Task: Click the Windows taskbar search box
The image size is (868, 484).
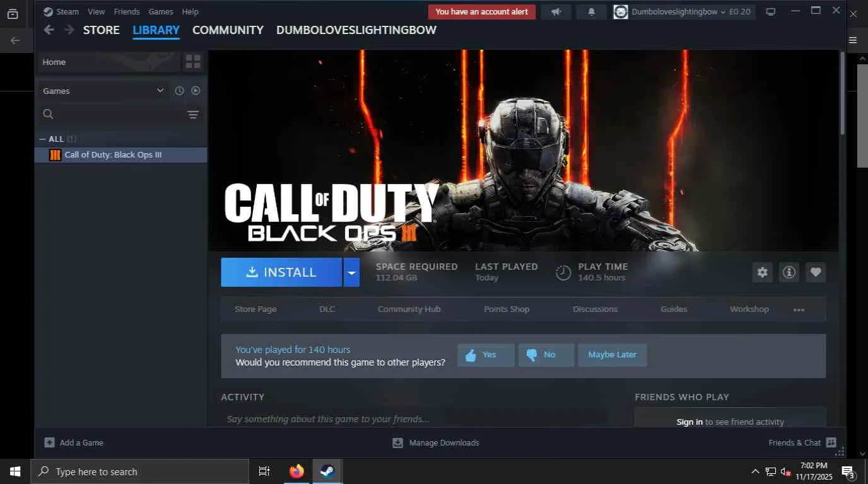Action: (x=139, y=471)
